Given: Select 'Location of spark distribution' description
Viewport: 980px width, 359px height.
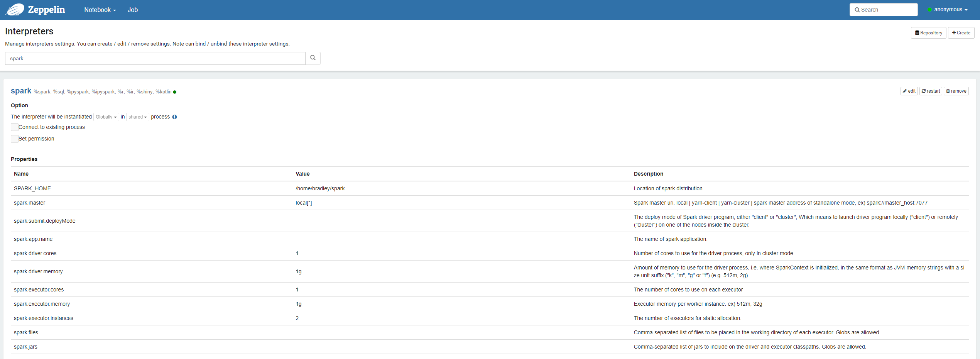Looking at the screenshot, I should (x=668, y=188).
